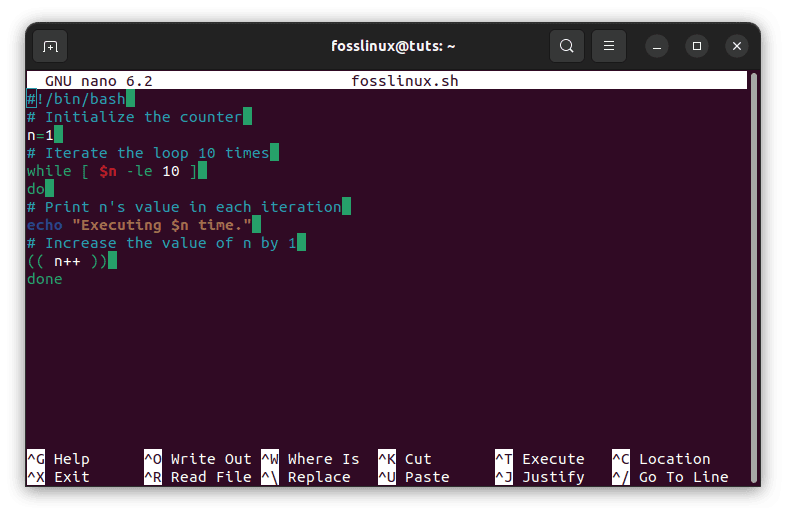Click the fosslinux.sh file name header
The image size is (786, 515).
tap(405, 81)
